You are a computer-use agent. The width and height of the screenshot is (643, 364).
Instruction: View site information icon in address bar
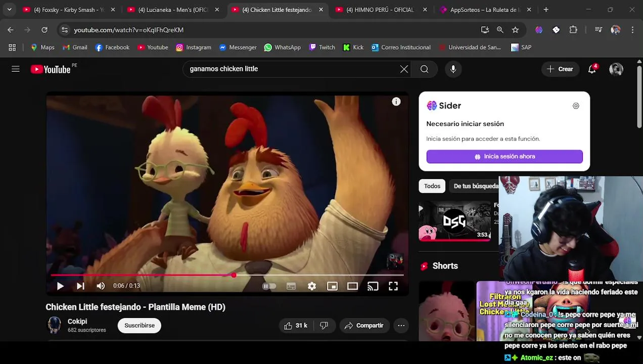tap(64, 30)
